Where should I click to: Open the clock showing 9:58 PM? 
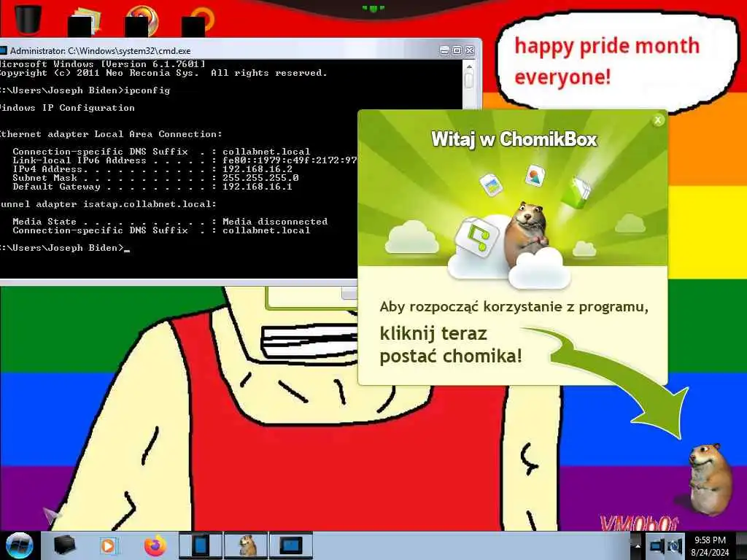click(x=710, y=545)
